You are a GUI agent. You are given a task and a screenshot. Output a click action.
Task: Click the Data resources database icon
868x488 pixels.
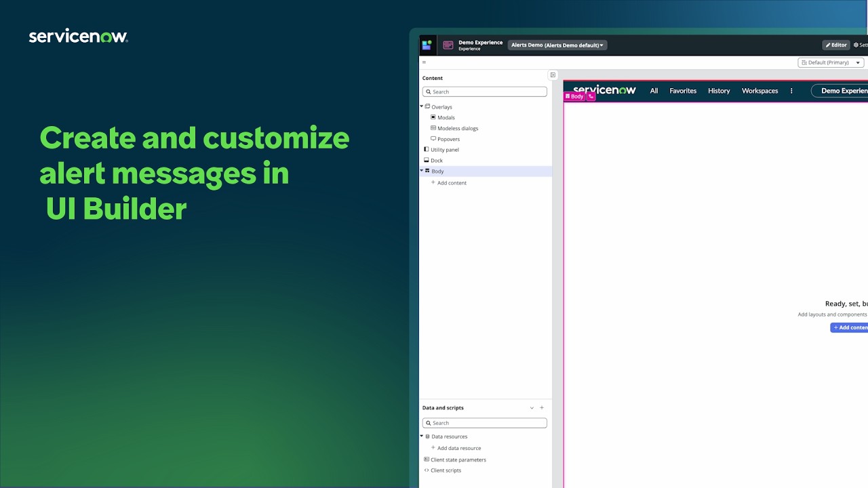pyautogui.click(x=427, y=436)
